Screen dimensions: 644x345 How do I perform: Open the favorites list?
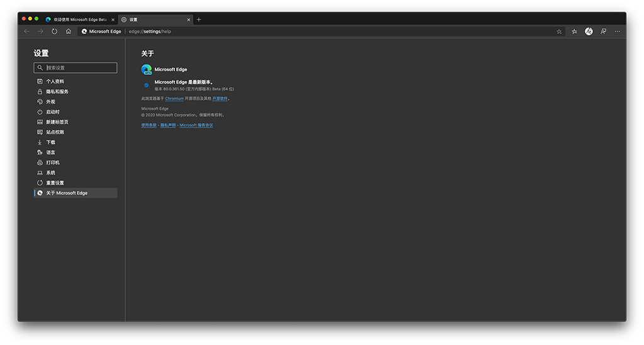pos(574,31)
